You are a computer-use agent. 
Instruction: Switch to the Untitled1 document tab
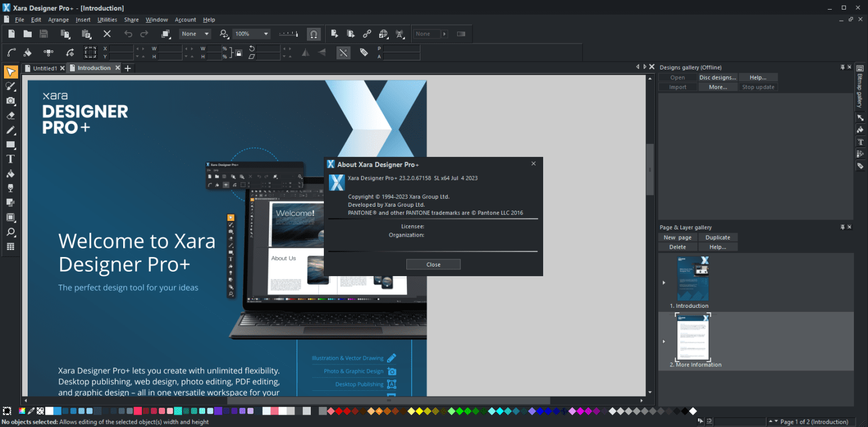(45, 68)
